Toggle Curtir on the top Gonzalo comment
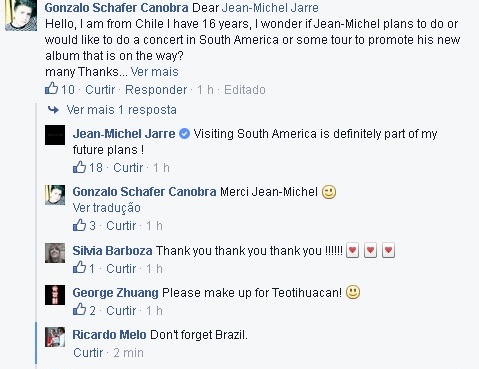The image size is (479, 369). click(x=100, y=89)
